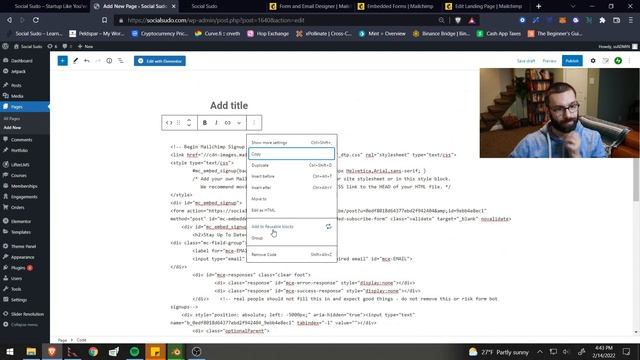This screenshot has width=640, height=360.
Task: Open the Jetpack green icon panel
Action: pyautogui.click(x=618, y=61)
